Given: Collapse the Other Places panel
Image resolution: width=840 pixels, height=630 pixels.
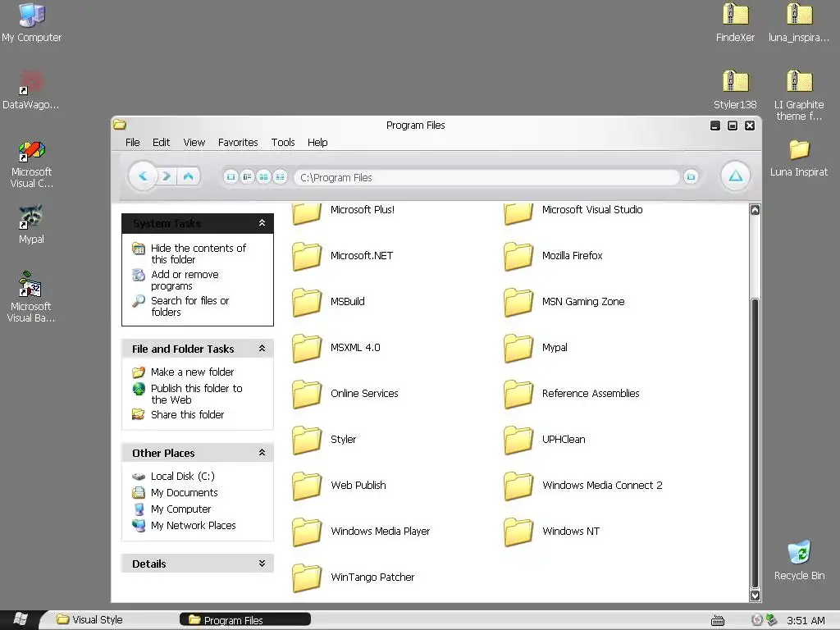Looking at the screenshot, I should coord(262,453).
